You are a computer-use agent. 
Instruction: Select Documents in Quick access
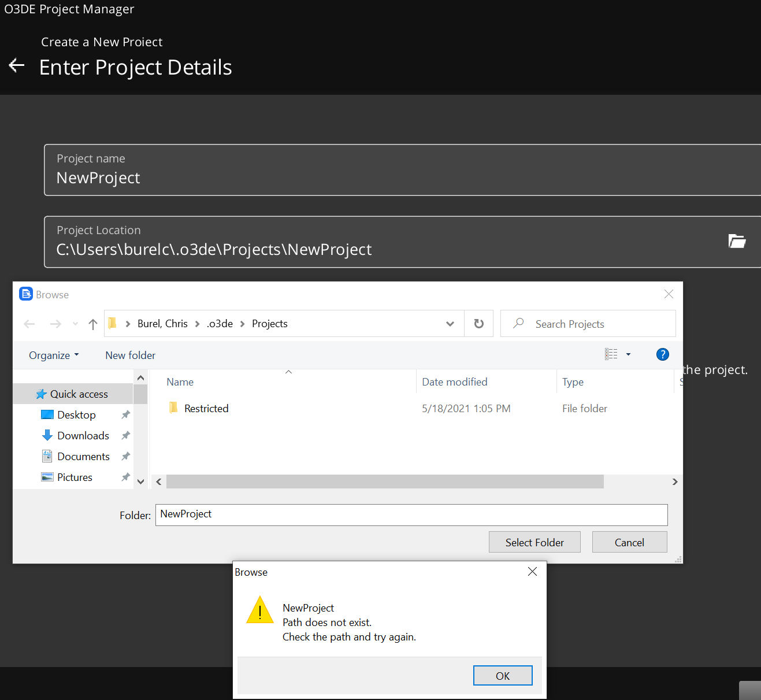[83, 457]
